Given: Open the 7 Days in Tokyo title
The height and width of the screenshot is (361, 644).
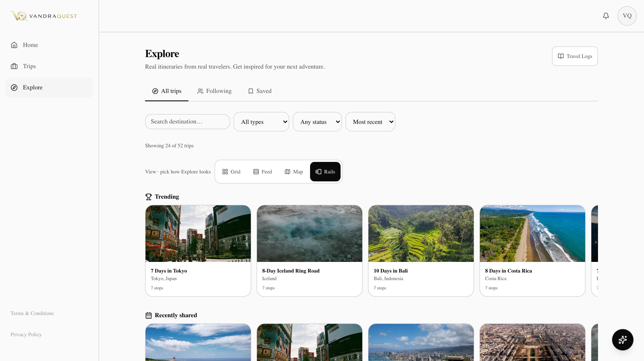Looking at the screenshot, I should pyautogui.click(x=169, y=271).
